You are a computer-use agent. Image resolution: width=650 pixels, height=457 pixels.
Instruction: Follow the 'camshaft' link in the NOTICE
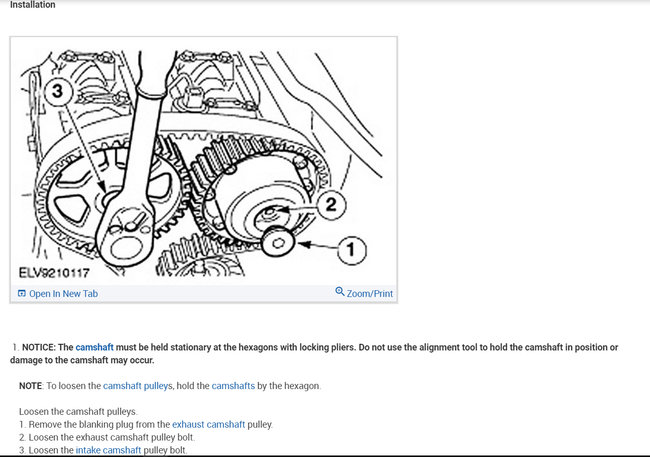pyautogui.click(x=95, y=347)
